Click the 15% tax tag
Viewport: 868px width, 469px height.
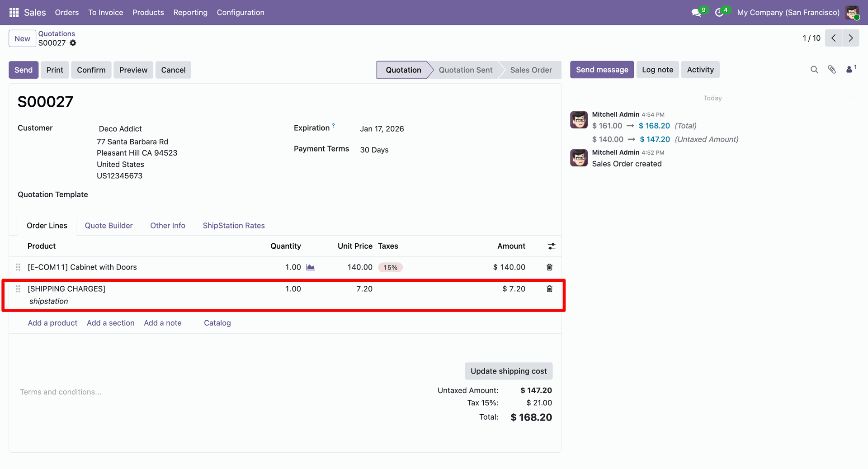point(390,267)
